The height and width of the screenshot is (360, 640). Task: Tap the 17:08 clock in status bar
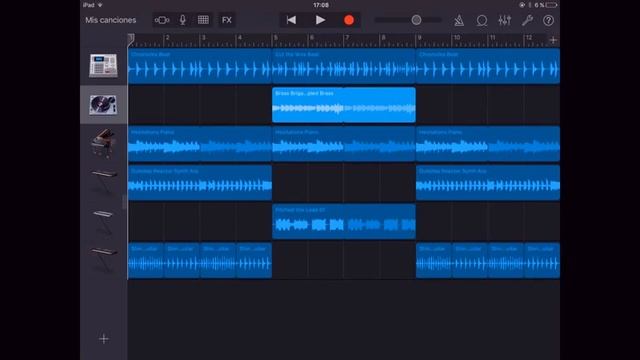pos(321,5)
